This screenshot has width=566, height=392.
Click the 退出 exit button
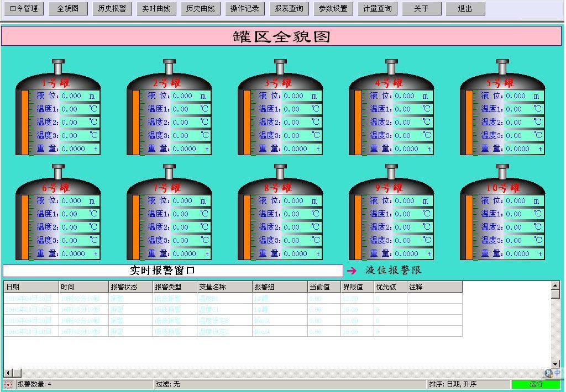[465, 9]
